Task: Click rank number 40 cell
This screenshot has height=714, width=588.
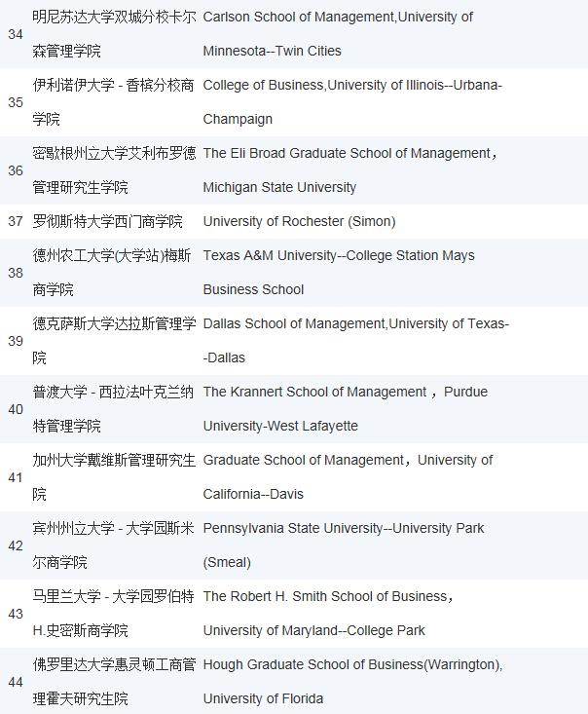Action: 16,409
